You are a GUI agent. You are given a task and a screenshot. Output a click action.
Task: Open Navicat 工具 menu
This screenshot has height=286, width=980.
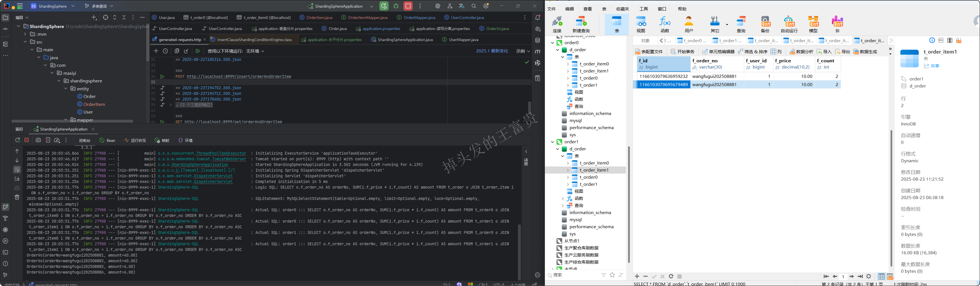[x=644, y=9]
